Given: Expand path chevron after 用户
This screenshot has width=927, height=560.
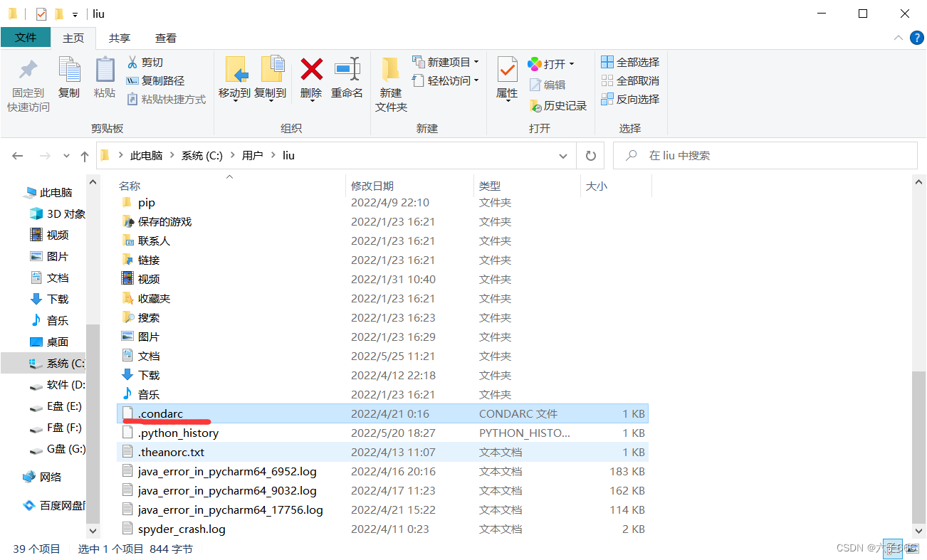Looking at the screenshot, I should (273, 156).
